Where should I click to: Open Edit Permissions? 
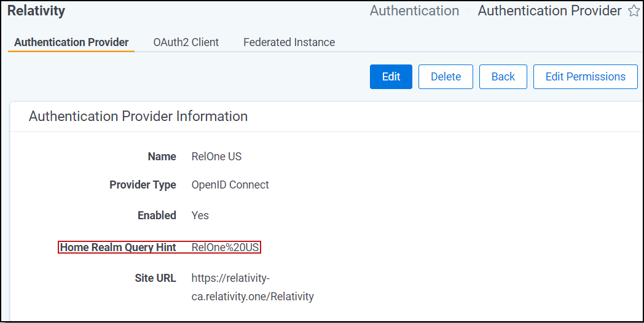pyautogui.click(x=585, y=77)
